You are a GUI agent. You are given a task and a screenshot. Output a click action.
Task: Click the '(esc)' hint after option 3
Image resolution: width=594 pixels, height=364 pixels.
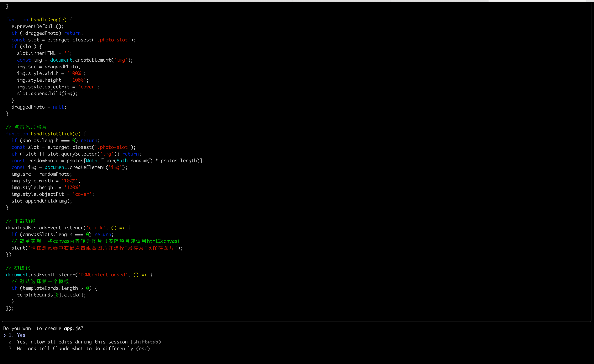143,349
